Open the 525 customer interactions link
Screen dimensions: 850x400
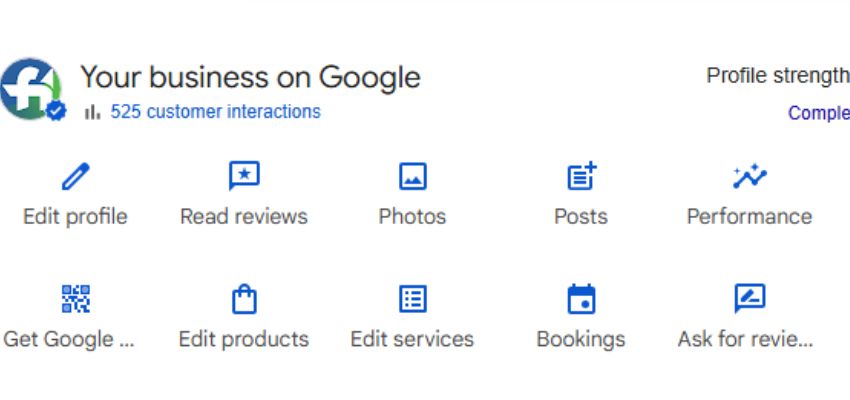(x=215, y=112)
